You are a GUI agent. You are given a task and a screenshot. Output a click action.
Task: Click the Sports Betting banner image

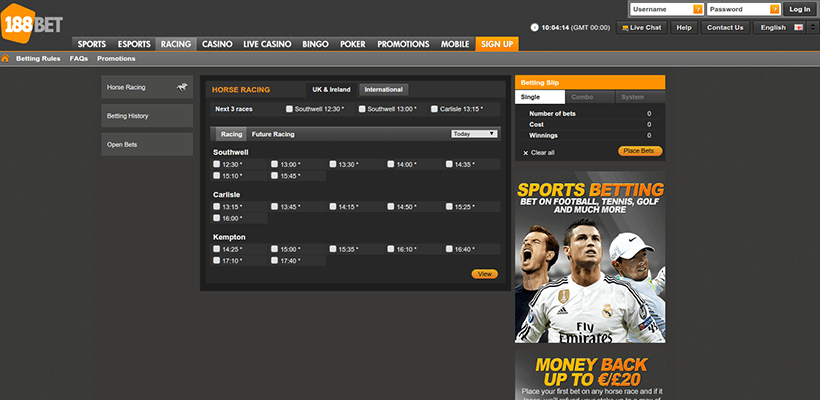590,257
